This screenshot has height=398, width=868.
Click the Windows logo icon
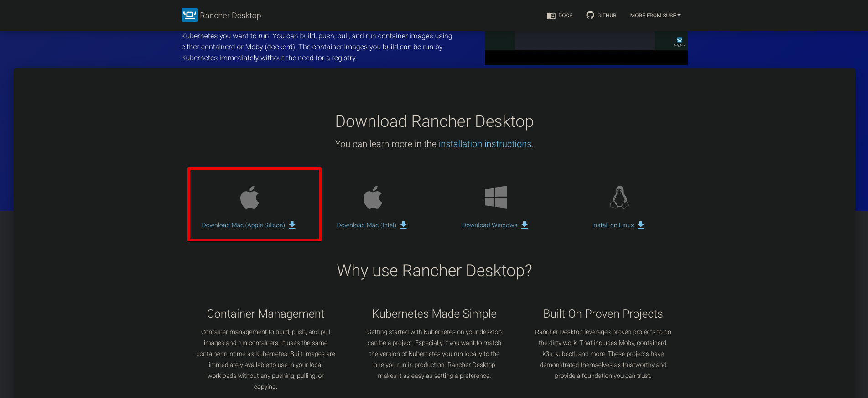coord(496,197)
